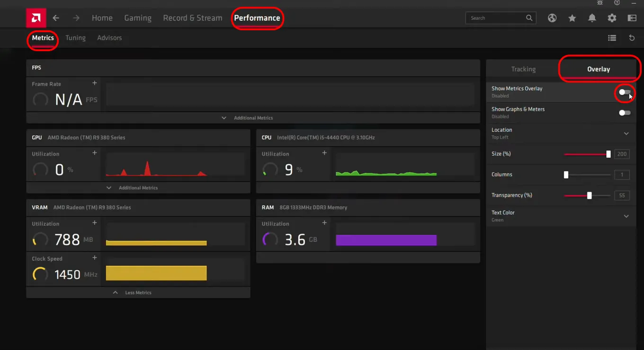Click the 788 MB VRAM value

(x=67, y=240)
